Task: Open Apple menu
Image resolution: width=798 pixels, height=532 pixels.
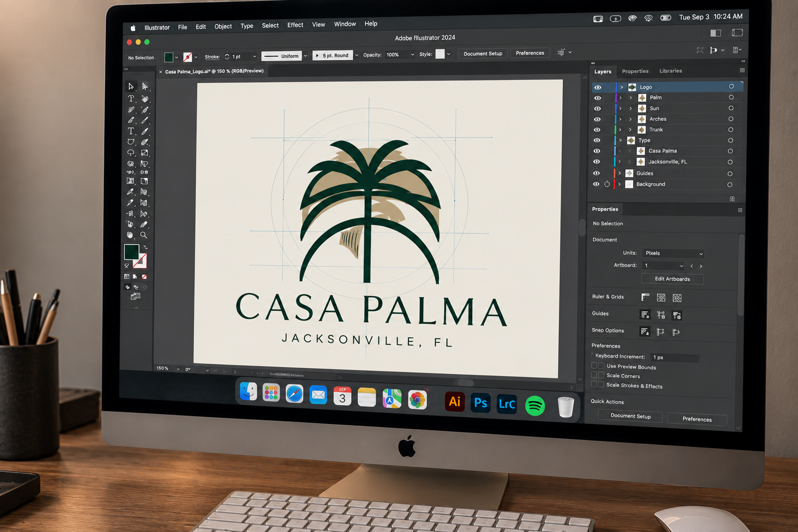Action: tap(132, 28)
